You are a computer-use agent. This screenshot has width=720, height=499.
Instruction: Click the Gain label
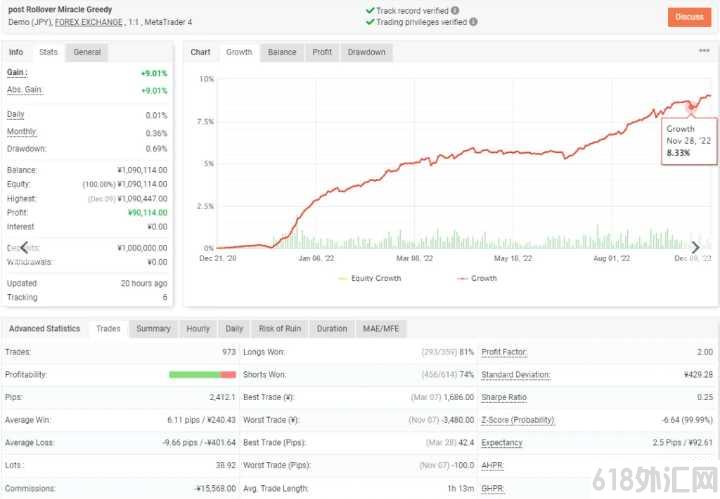click(x=17, y=73)
